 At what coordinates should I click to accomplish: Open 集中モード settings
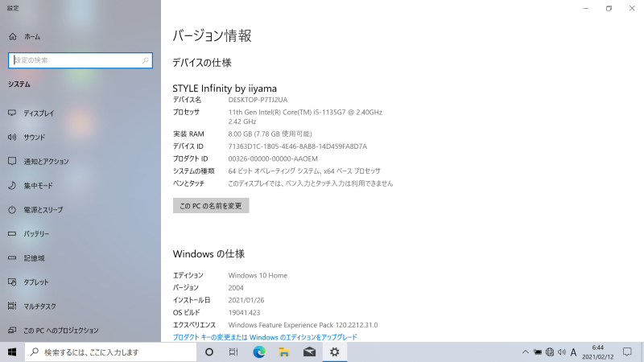[x=31, y=186]
